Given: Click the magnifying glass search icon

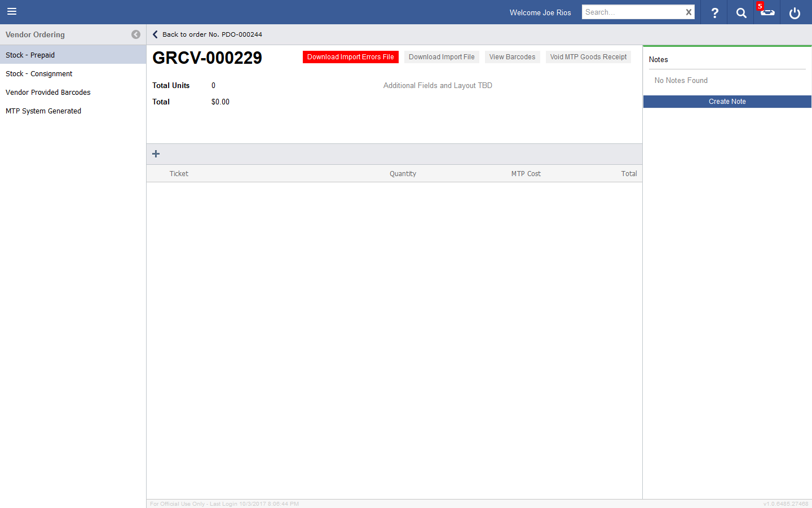Looking at the screenshot, I should click(x=741, y=12).
